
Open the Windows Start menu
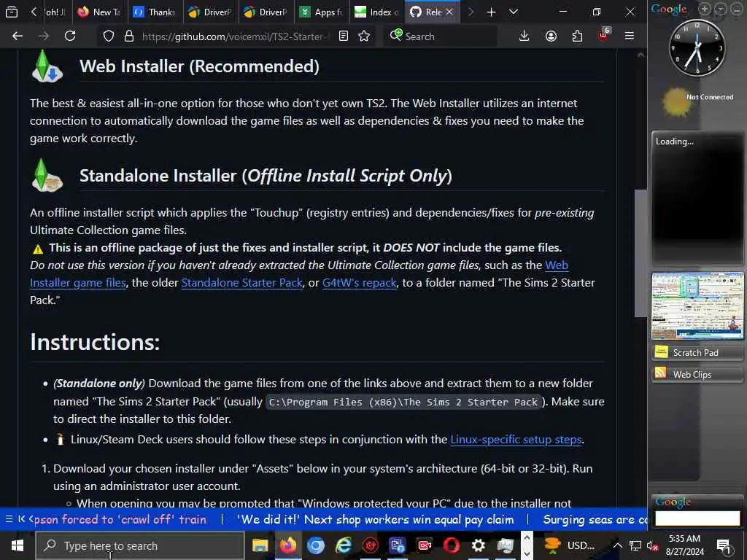point(18,545)
